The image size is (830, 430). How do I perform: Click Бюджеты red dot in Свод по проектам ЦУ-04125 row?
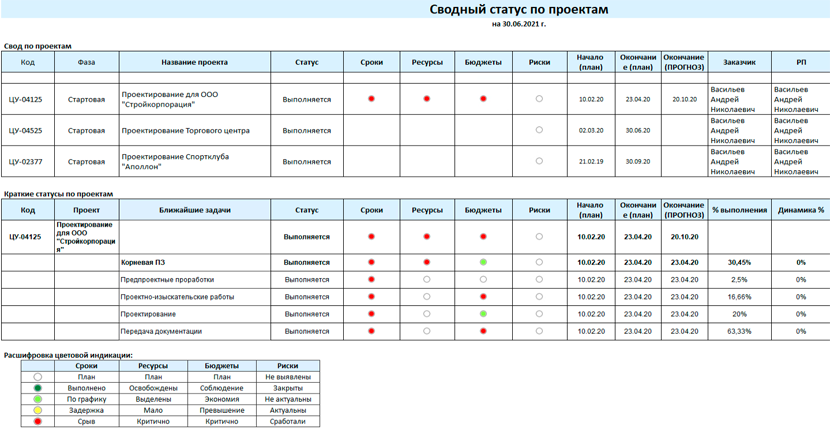click(483, 98)
